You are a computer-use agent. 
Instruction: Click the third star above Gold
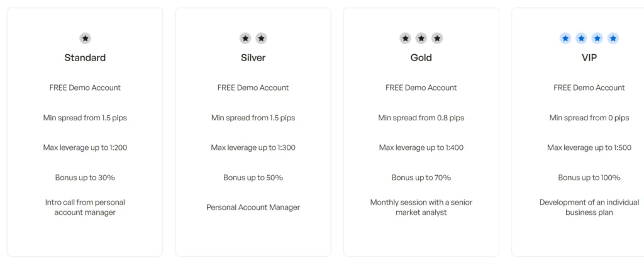tap(437, 38)
